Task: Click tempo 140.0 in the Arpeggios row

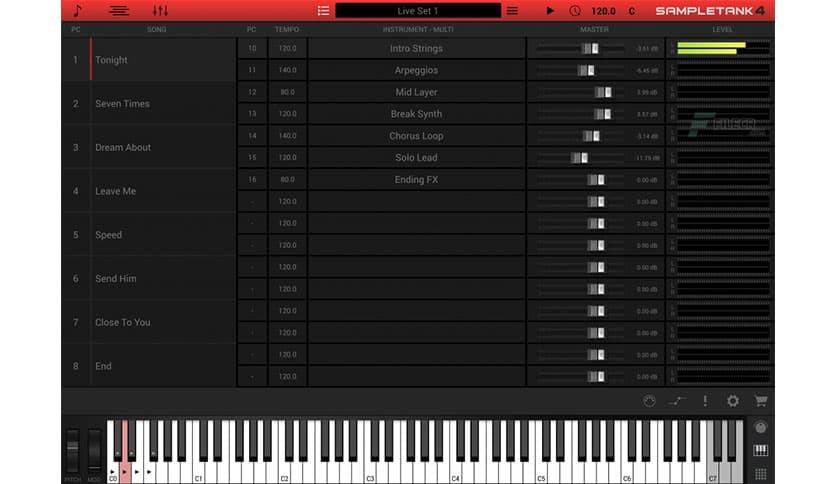Action: [287, 70]
